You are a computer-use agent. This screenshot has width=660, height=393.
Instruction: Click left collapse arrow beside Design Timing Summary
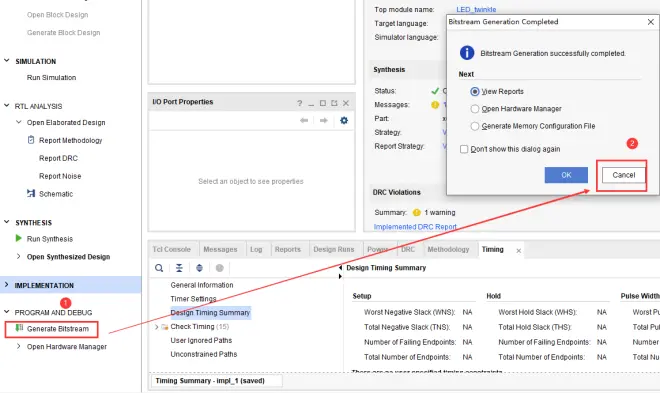pyautogui.click(x=340, y=268)
